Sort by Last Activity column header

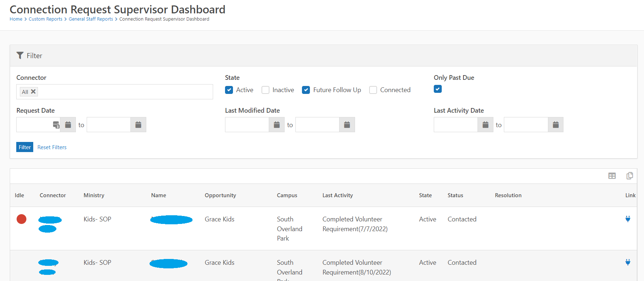click(338, 195)
